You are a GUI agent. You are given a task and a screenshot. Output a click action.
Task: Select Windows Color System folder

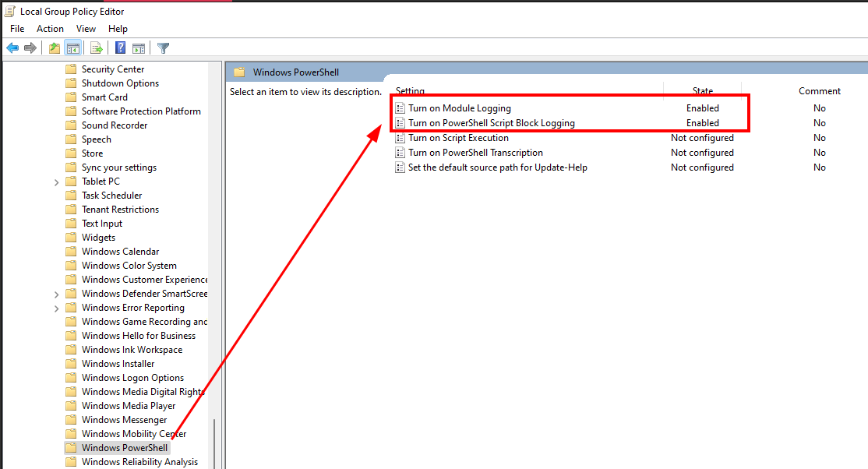[129, 266]
